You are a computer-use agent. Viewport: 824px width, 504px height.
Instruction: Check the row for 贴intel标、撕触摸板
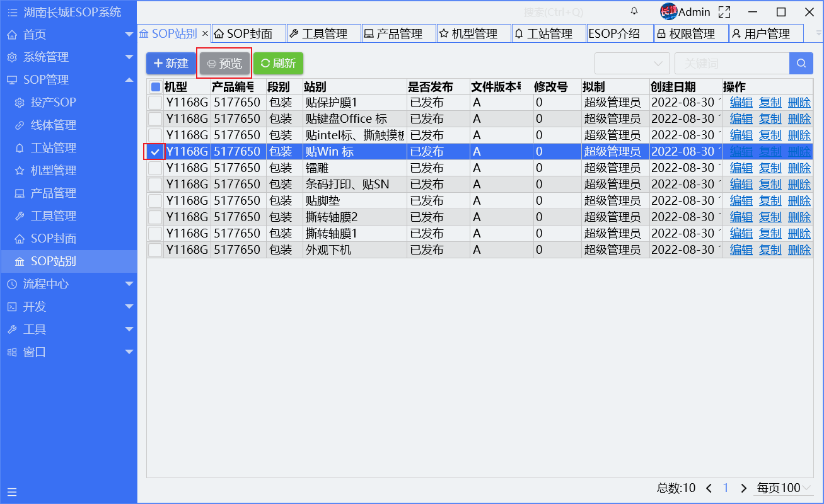coord(155,135)
